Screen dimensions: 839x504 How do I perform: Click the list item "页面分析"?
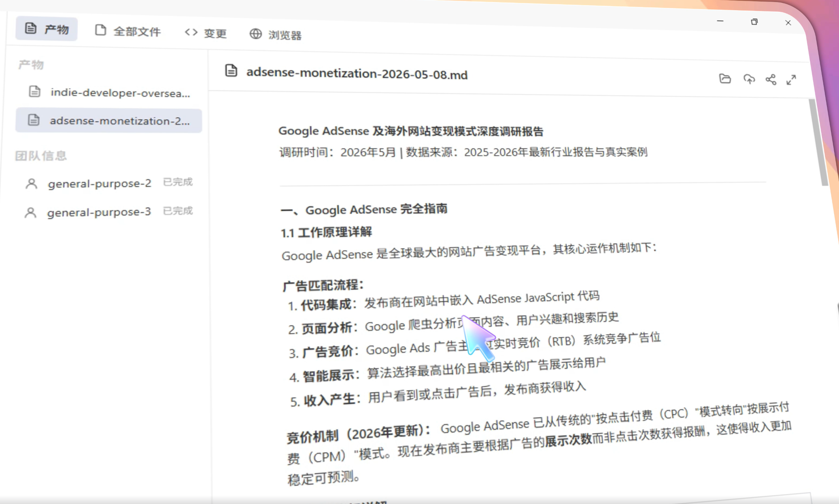[x=453, y=324]
